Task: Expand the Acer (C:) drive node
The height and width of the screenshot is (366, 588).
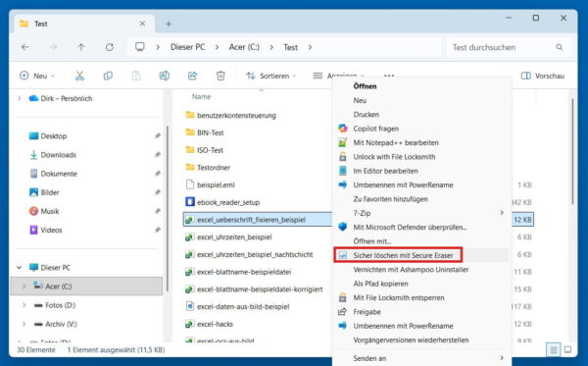Action: tap(24, 287)
